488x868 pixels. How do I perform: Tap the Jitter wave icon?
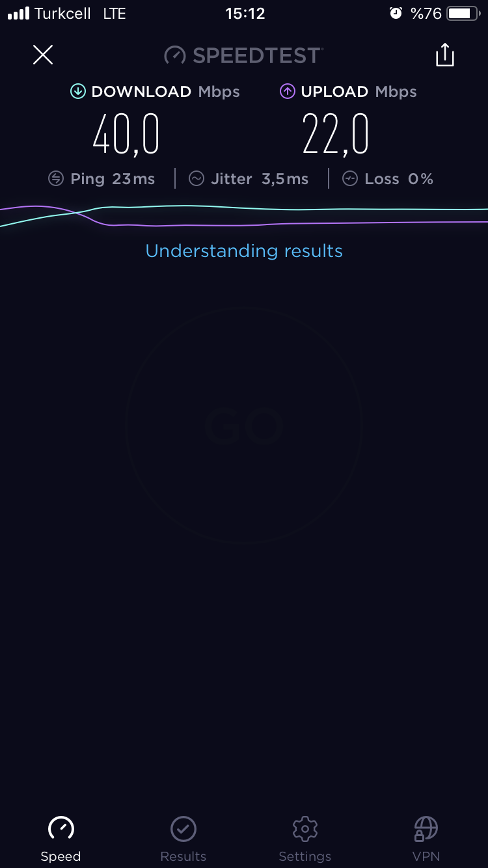point(197,179)
